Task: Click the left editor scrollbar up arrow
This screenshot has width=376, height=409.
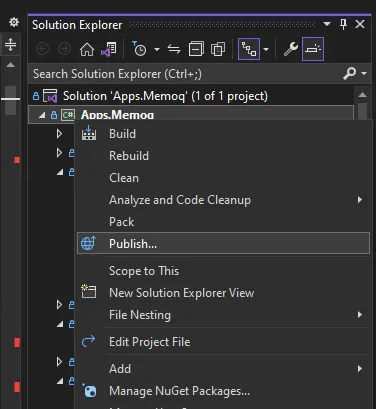Action: (x=10, y=65)
